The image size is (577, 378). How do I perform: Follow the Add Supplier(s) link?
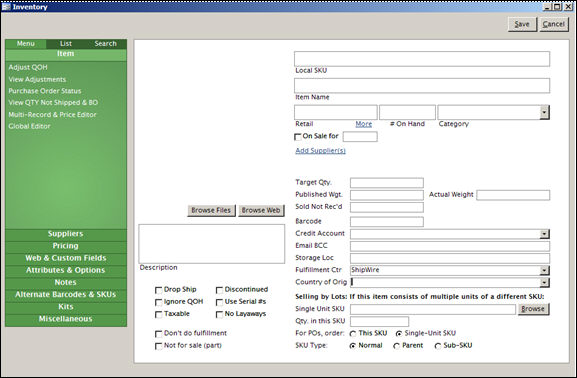(x=321, y=151)
